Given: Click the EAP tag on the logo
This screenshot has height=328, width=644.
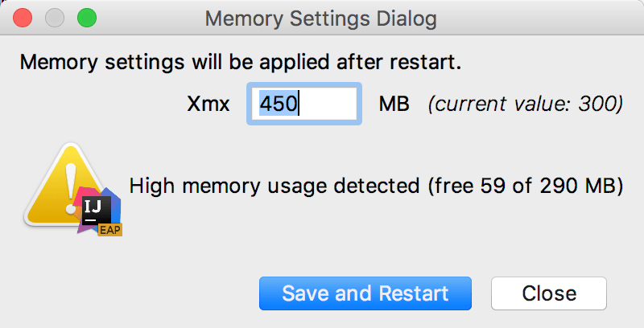Looking at the screenshot, I should (109, 231).
